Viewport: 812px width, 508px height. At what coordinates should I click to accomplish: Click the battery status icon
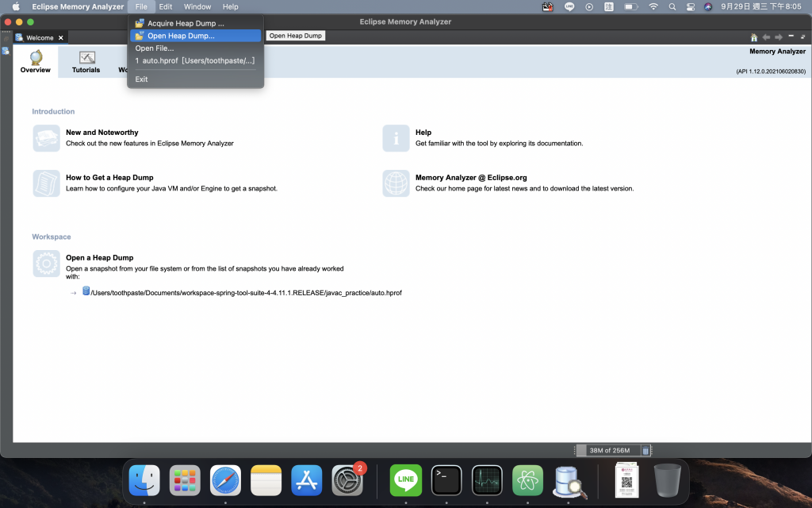(630, 6)
